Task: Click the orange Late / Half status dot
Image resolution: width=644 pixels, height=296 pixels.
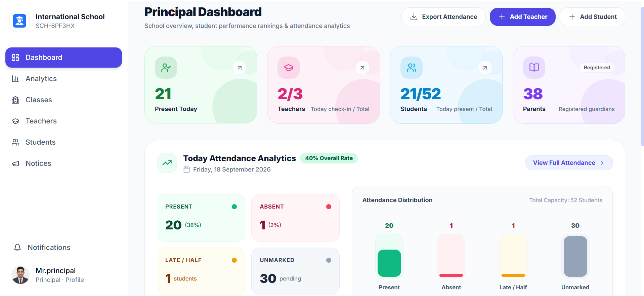Action: pos(234,260)
